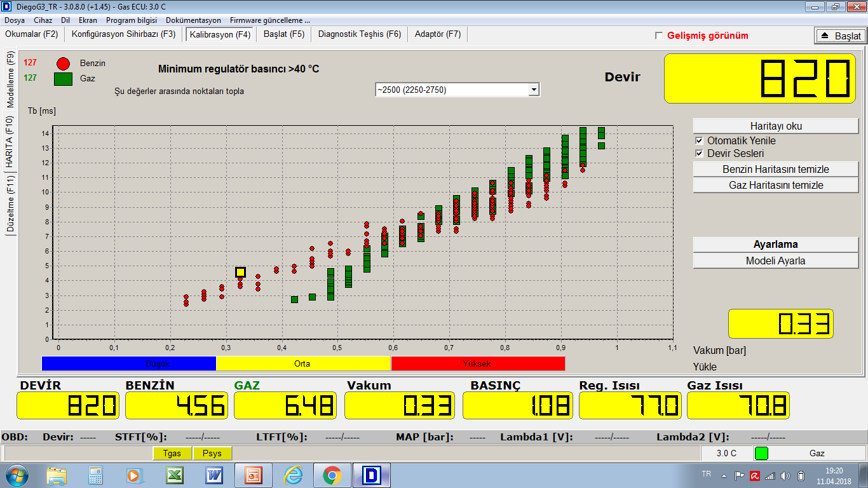Open Excel from the taskbar
This screenshot has height=488, width=868.
pyautogui.click(x=174, y=475)
